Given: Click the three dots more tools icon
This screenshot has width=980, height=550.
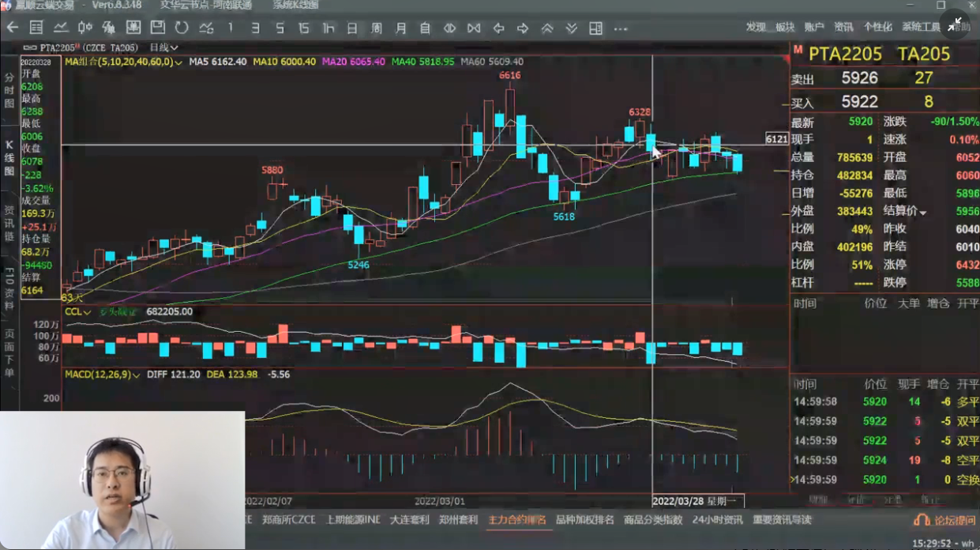Looking at the screenshot, I should pyautogui.click(x=620, y=28).
